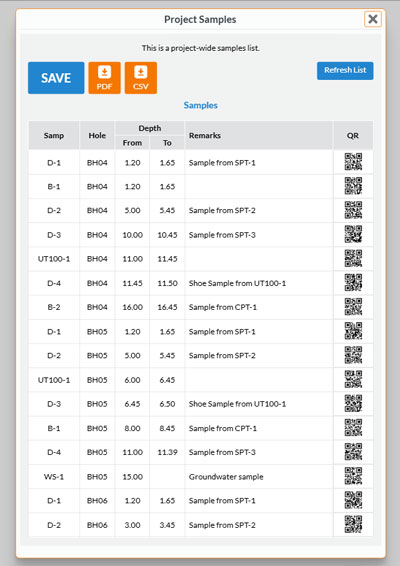Image resolution: width=400 pixels, height=566 pixels.
Task: Click the From depth value 8.00
Action: [x=132, y=428]
